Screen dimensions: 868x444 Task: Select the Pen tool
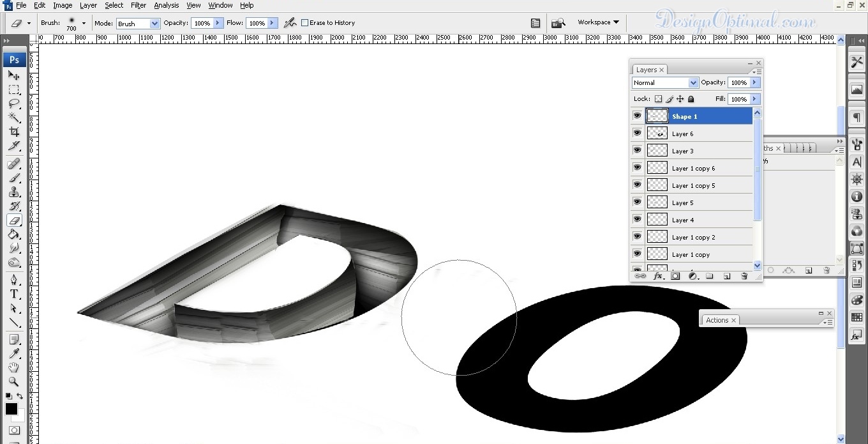[14, 280]
